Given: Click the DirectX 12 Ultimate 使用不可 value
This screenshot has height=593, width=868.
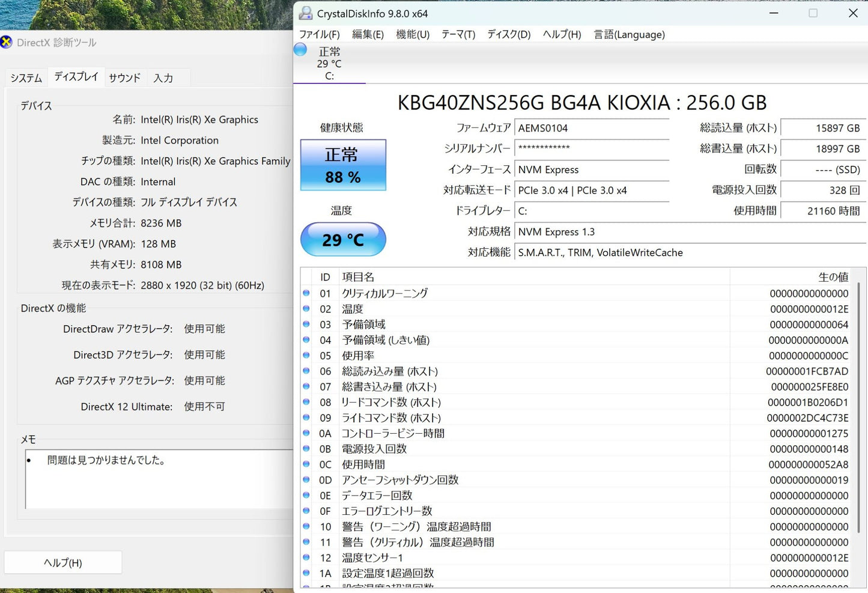Looking at the screenshot, I should (205, 407).
